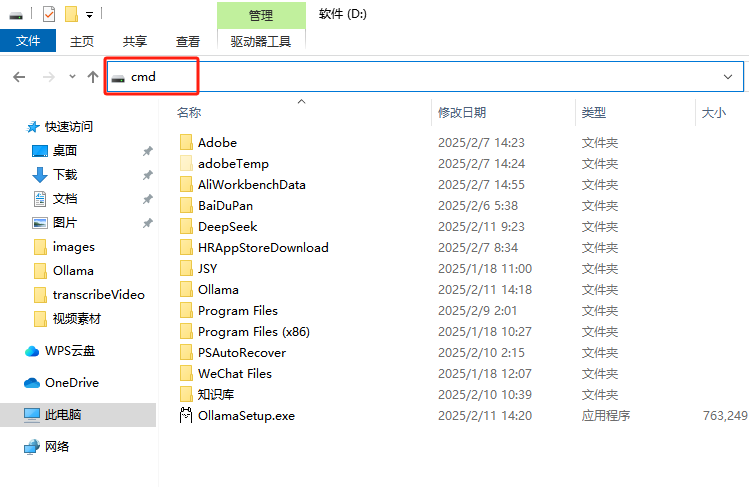Click the JSY folder icon
Image resolution: width=749 pixels, height=487 pixels.
pos(186,268)
